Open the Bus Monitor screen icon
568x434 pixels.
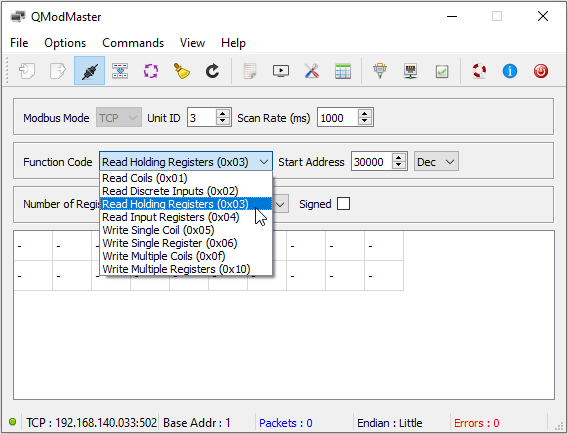click(x=281, y=71)
